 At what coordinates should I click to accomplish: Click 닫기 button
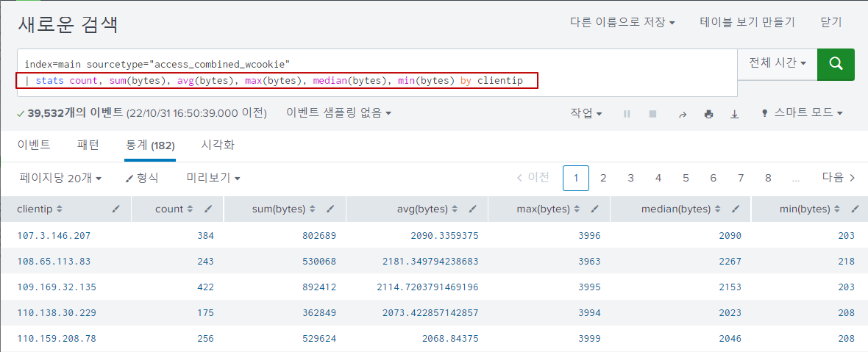pyautogui.click(x=831, y=22)
